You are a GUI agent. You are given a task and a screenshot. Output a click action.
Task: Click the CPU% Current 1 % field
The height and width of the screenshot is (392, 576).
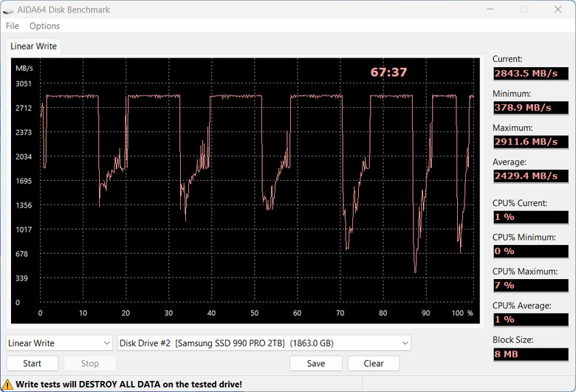tap(531, 217)
